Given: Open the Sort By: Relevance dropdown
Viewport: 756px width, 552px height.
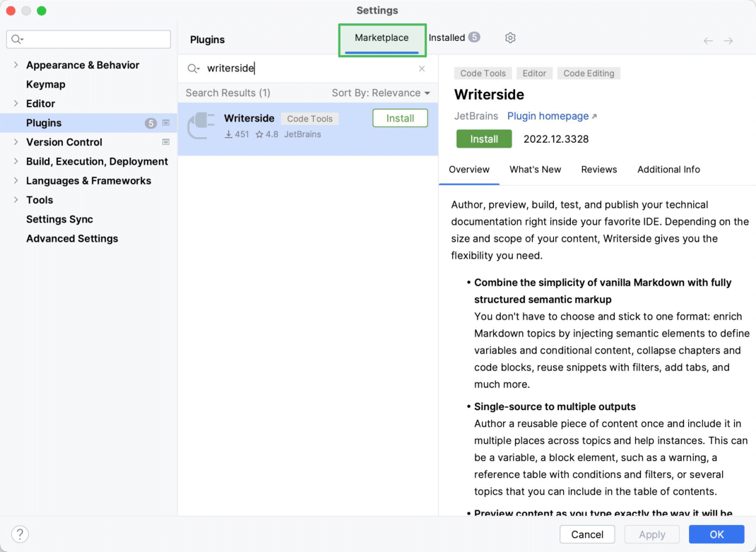Looking at the screenshot, I should (381, 93).
